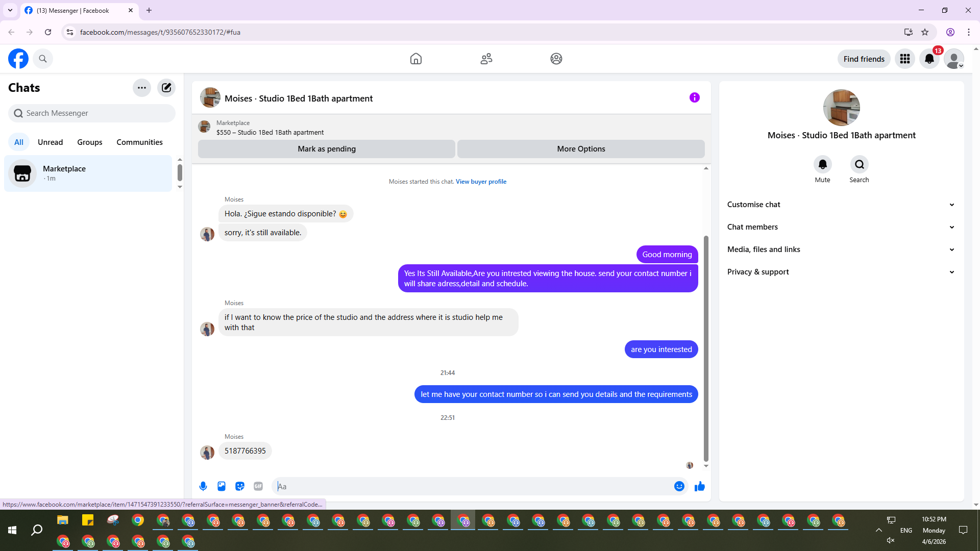Viewport: 980px width, 551px height.
Task: Click the Facebook logo icon
Action: [18, 59]
